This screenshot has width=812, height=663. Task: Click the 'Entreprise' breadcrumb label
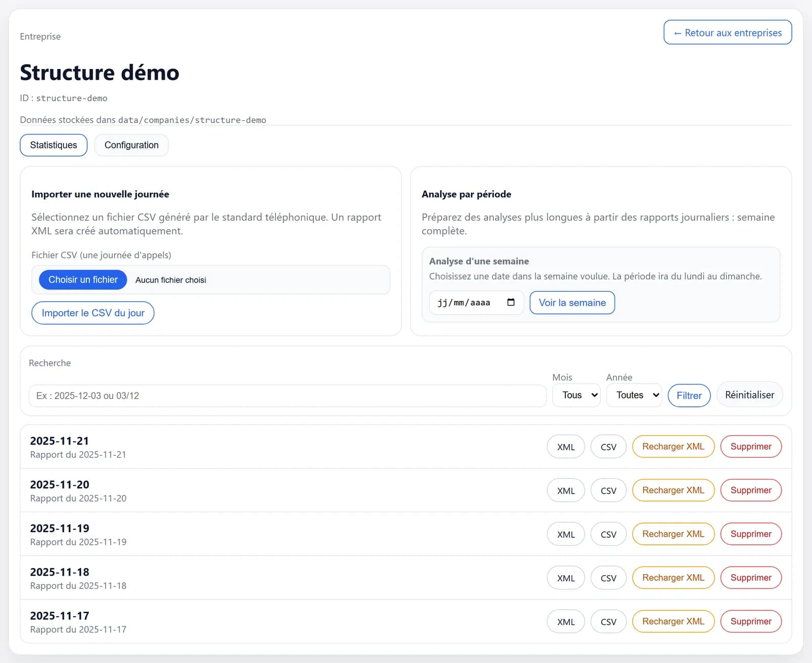tap(40, 37)
